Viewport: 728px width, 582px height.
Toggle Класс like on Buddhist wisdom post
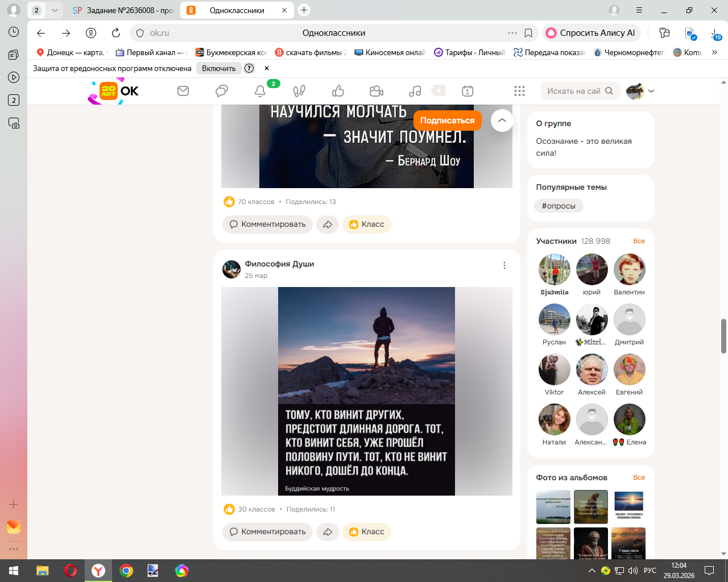(x=367, y=532)
